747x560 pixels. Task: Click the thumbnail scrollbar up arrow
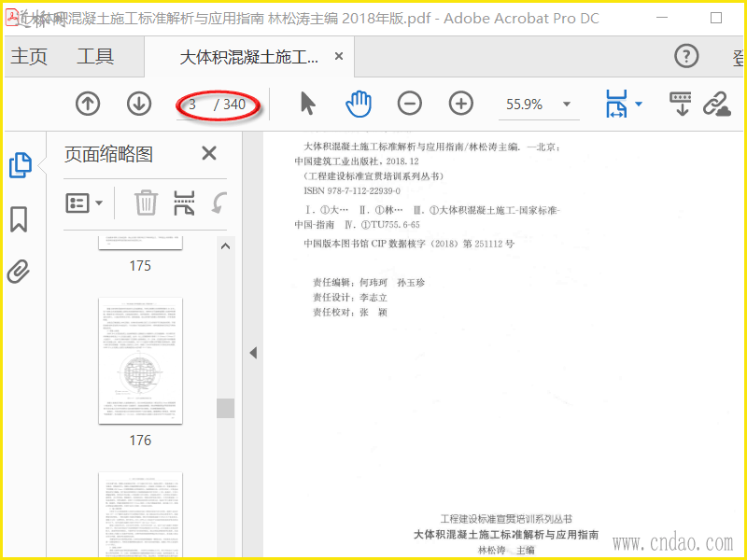point(226,246)
